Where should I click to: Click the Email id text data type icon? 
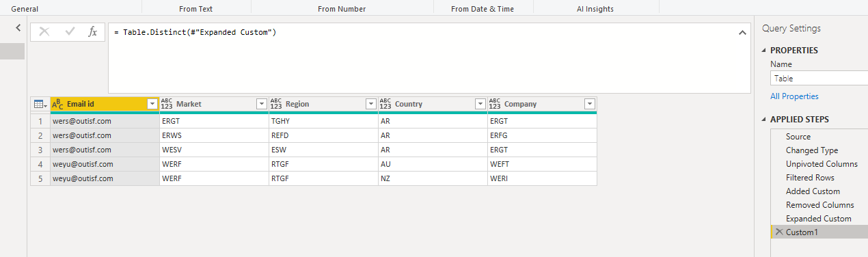click(57, 104)
